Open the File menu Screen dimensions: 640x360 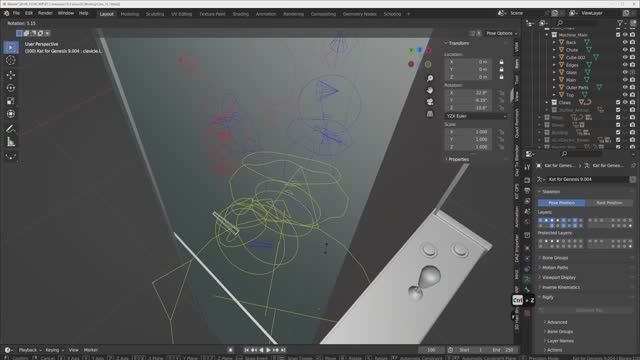[x=16, y=13]
